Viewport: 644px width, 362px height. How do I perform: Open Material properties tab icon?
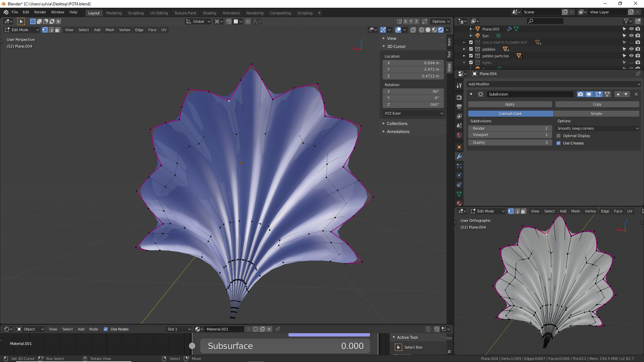(459, 203)
